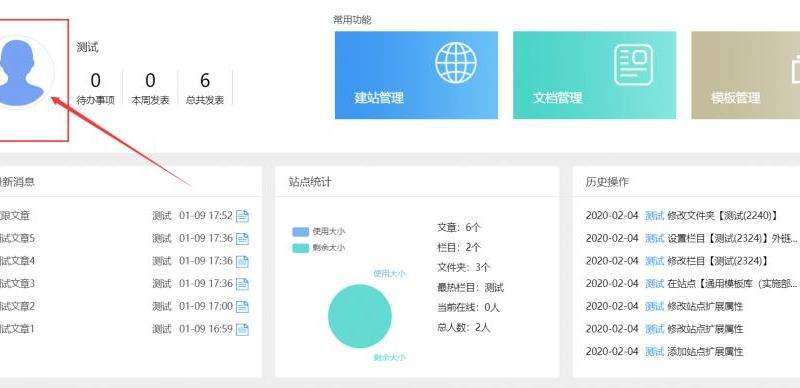Click the 待办事项 count
This screenshot has height=388, width=800.
(x=95, y=80)
